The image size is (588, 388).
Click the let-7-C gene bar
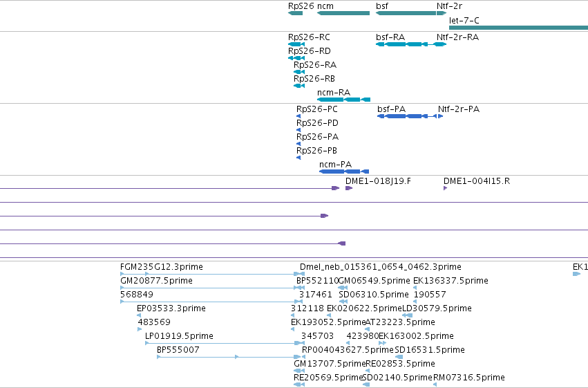click(x=519, y=28)
